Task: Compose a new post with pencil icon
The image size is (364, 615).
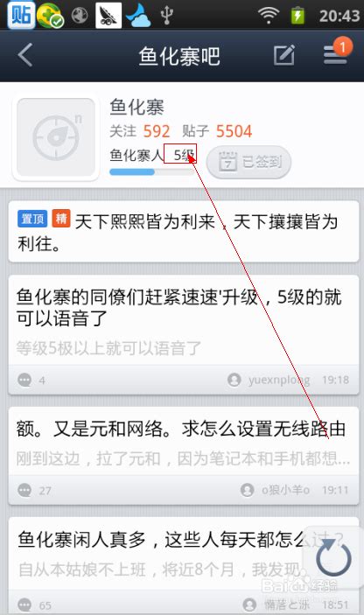Action: coord(284,55)
